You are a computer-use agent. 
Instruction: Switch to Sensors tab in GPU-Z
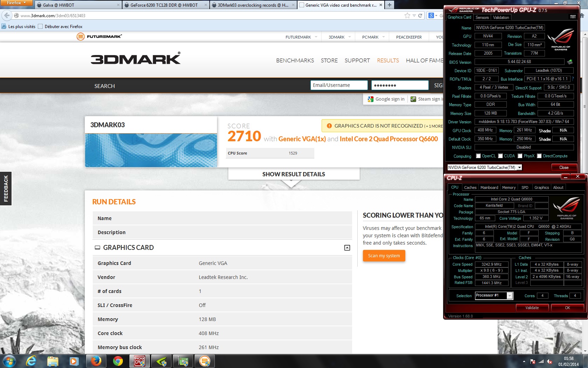coord(482,18)
